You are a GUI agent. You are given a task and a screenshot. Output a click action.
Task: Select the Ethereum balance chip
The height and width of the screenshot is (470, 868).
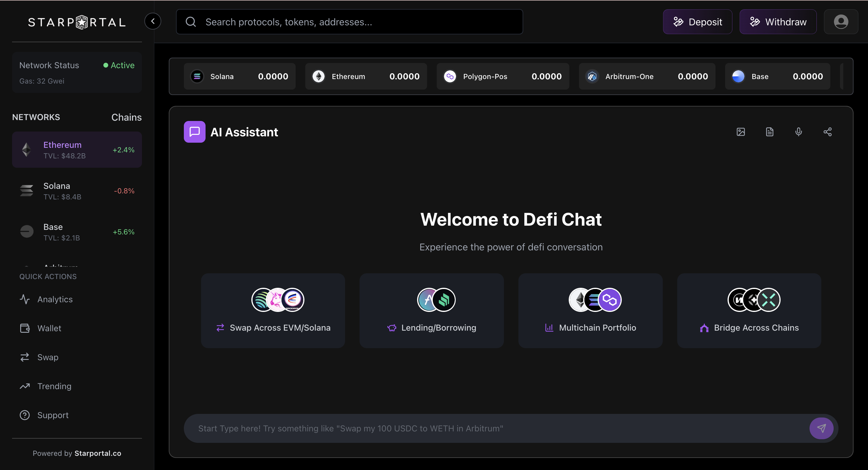tap(366, 76)
